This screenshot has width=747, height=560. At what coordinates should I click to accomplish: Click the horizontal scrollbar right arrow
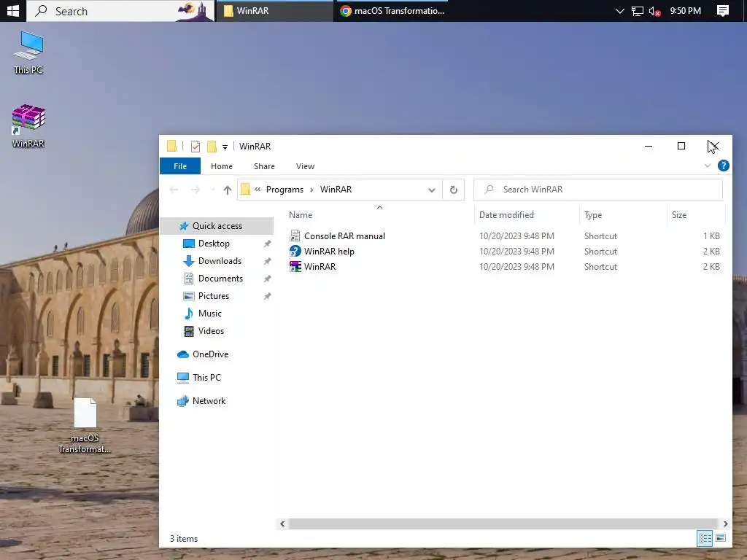pyautogui.click(x=724, y=524)
